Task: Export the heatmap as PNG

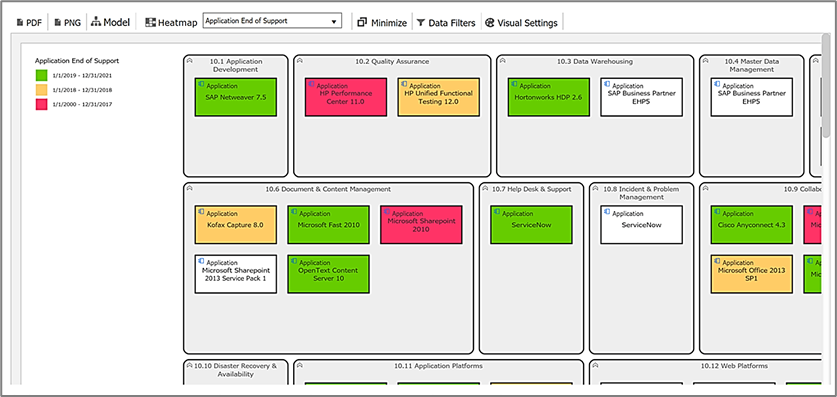Action: pyautogui.click(x=68, y=23)
